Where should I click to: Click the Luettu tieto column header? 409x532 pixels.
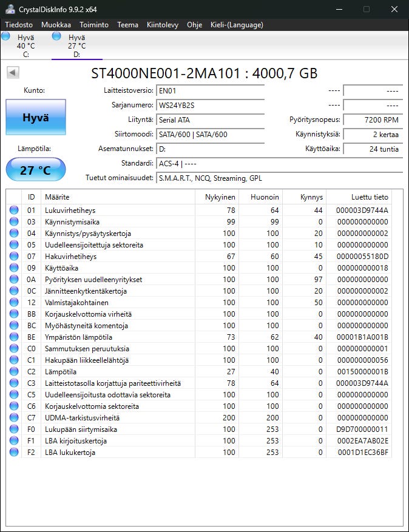[359, 197]
